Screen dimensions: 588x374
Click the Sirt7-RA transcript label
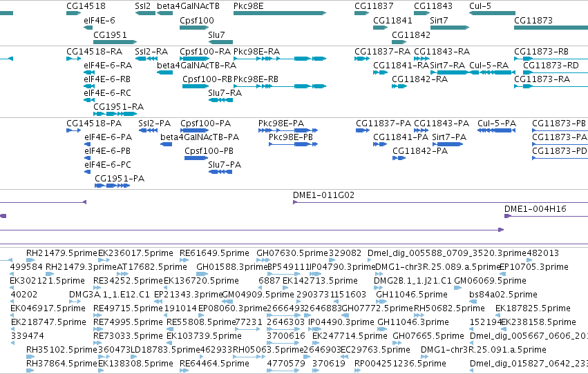447,66
